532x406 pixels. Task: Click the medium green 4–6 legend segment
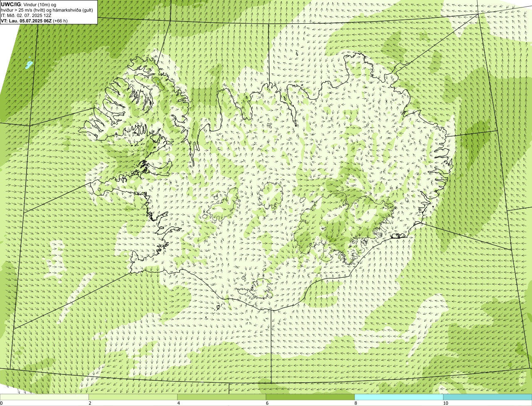tap(222, 397)
